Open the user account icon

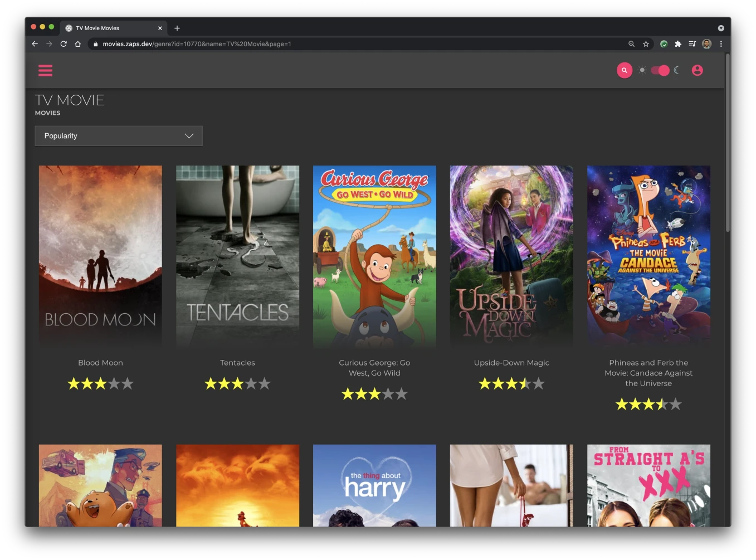(697, 70)
